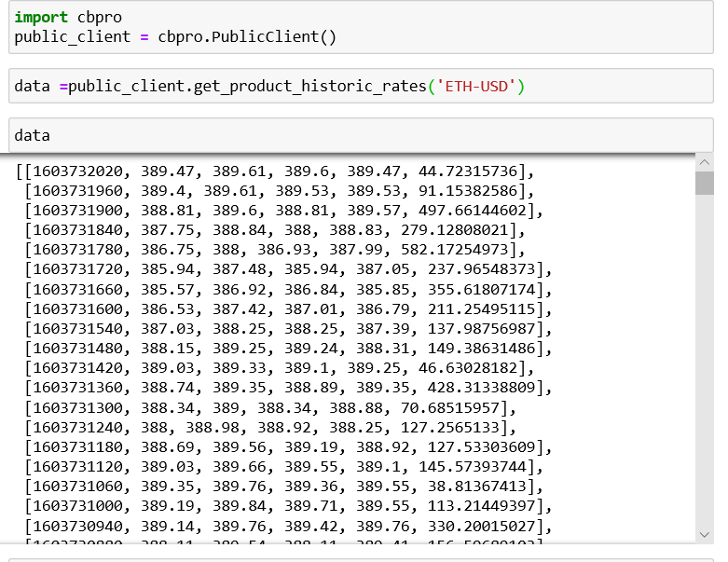Click timestamp 1603731600 in the output
Screen dimensions: 728x562
click(77, 309)
